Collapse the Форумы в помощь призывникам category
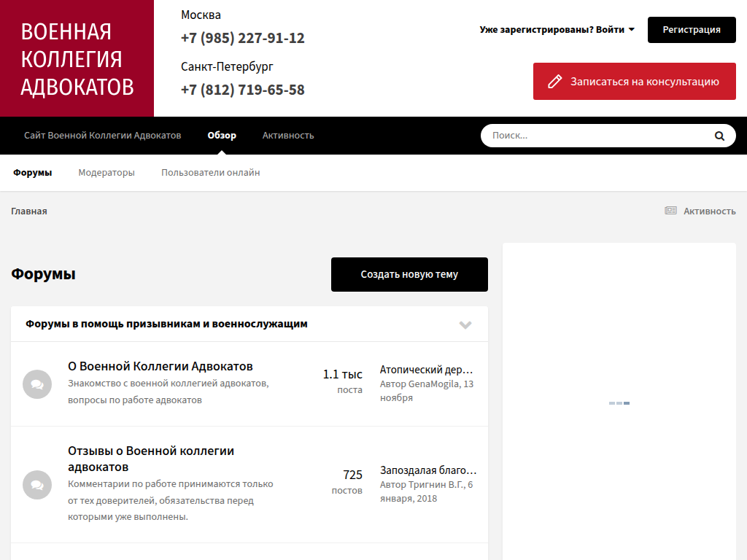 coord(465,324)
